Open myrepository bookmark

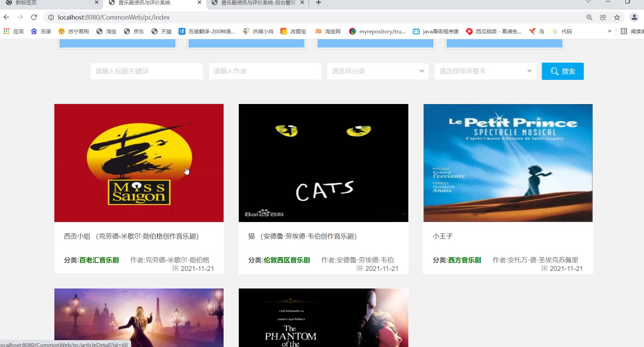pos(377,31)
